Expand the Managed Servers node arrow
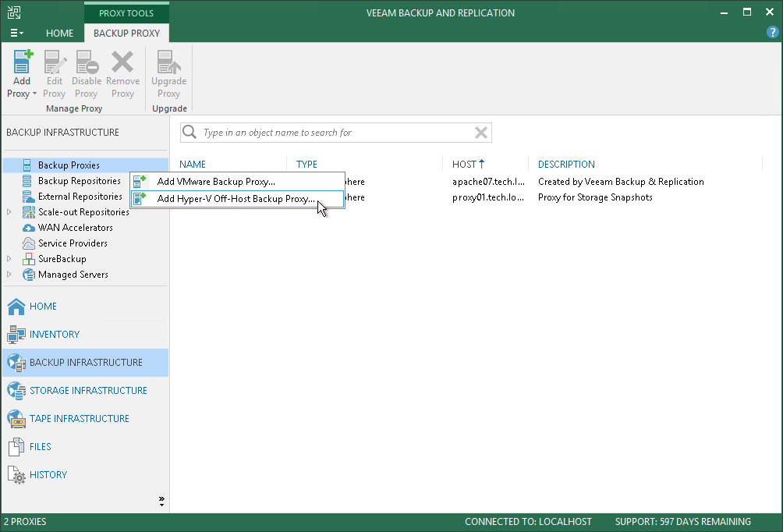This screenshot has width=783, height=532. point(9,275)
